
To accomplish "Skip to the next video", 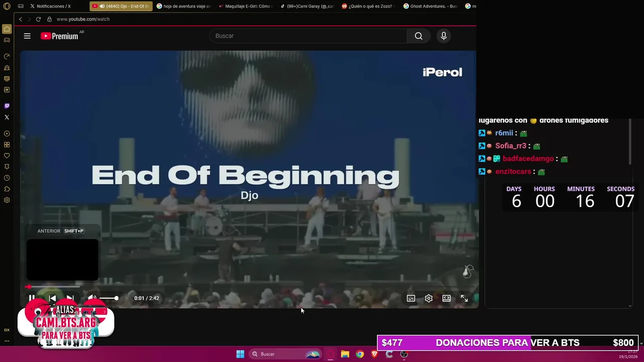I will click(70, 298).
